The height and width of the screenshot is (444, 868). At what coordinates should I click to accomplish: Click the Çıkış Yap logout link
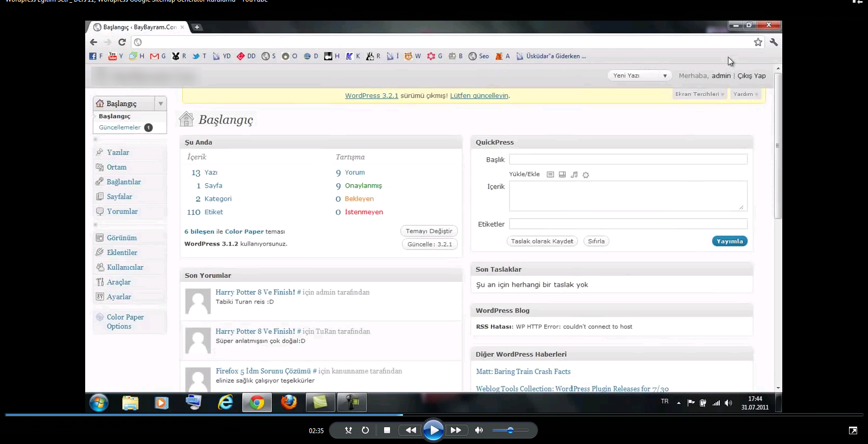pos(751,76)
